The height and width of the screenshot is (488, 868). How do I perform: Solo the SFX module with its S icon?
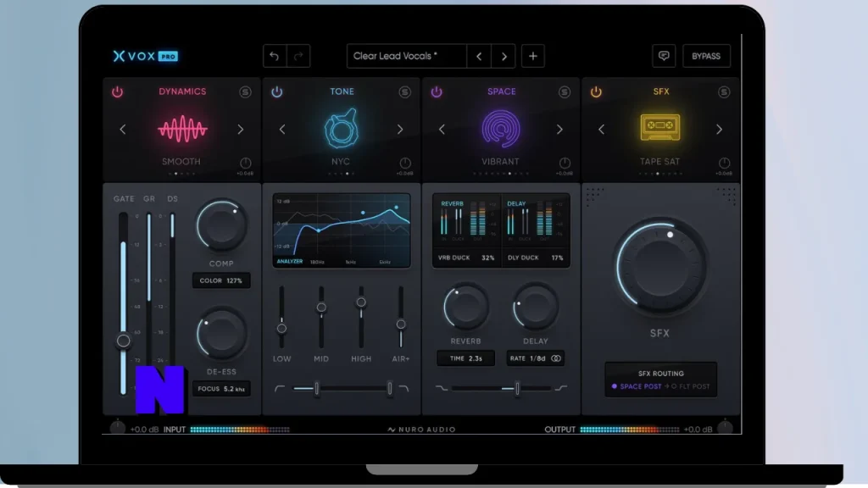point(724,91)
